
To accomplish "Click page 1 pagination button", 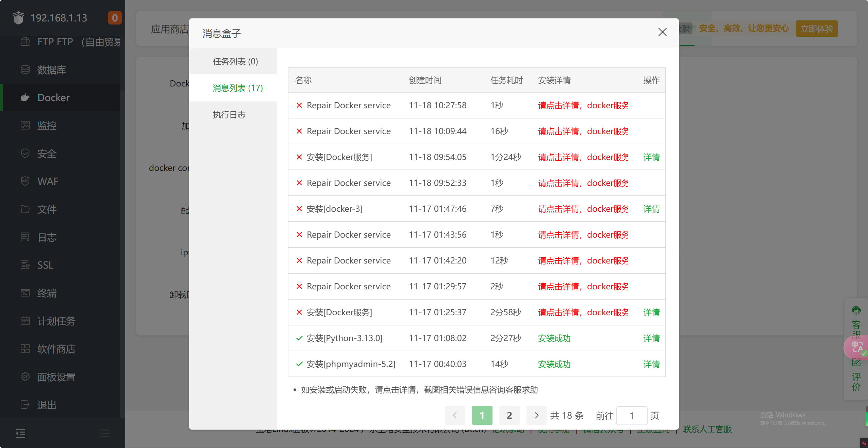I will tap(482, 415).
